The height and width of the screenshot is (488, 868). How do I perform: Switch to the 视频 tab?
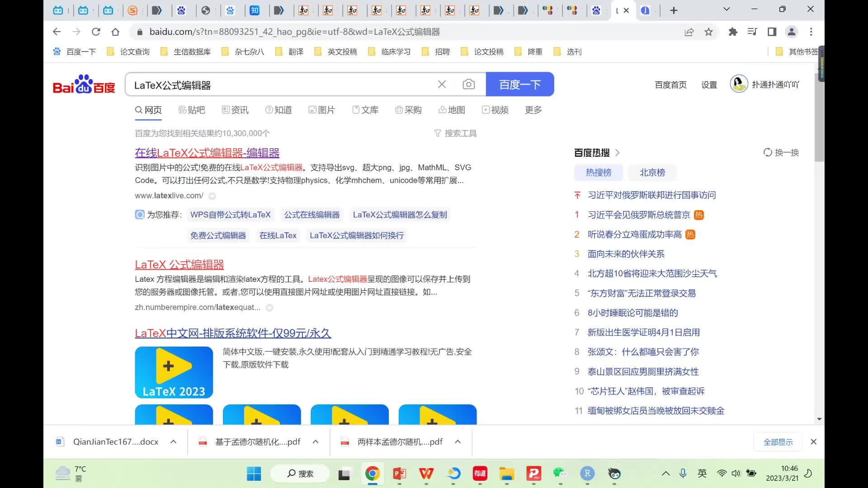[x=495, y=110]
